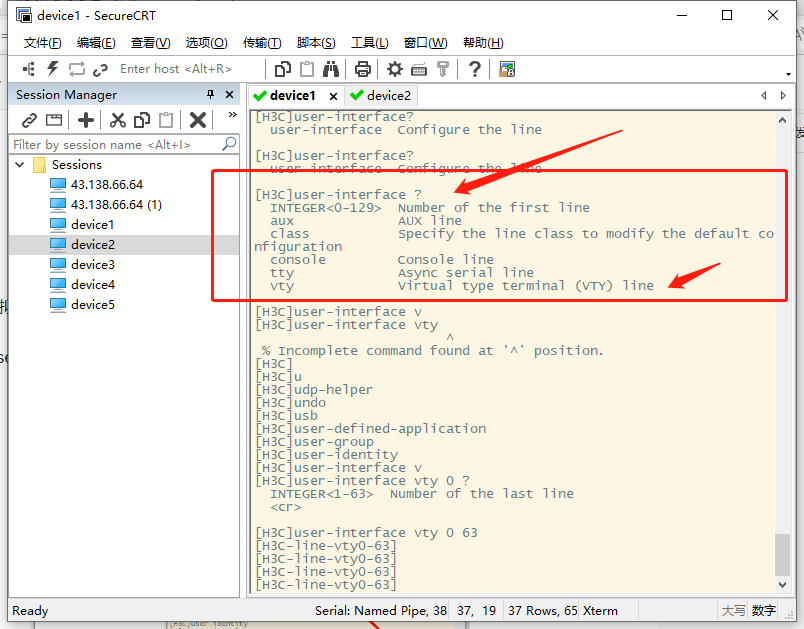Open the 编辑(E) menu
804x629 pixels.
pos(96,43)
